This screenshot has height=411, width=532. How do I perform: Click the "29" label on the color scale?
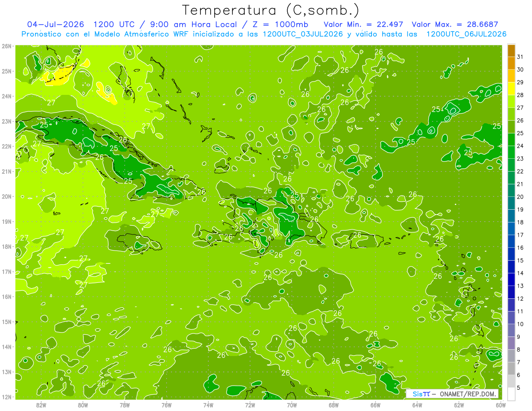coord(520,82)
